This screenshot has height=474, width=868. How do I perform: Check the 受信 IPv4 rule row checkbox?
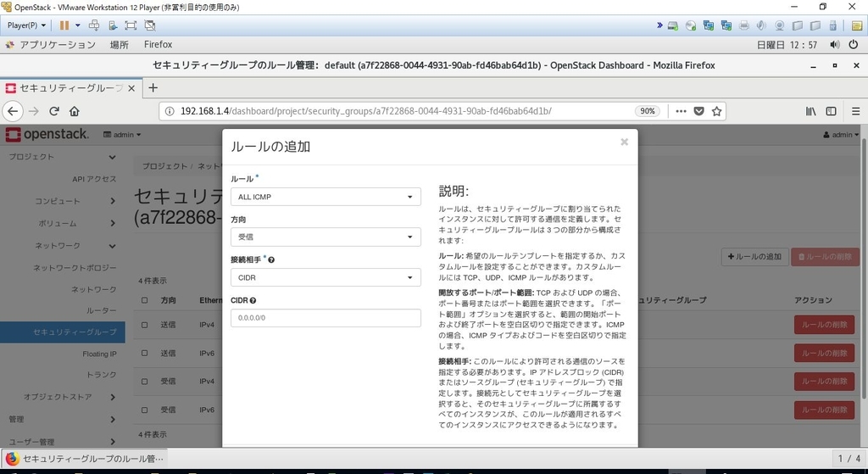[144, 382]
